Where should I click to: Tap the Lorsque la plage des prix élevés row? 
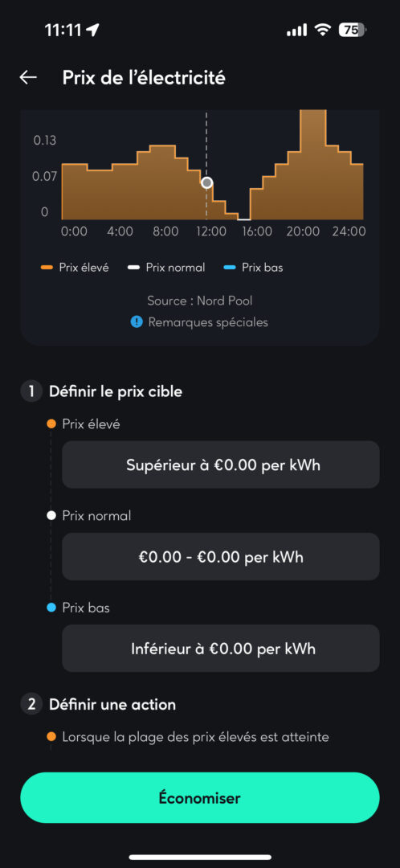pyautogui.click(x=195, y=737)
